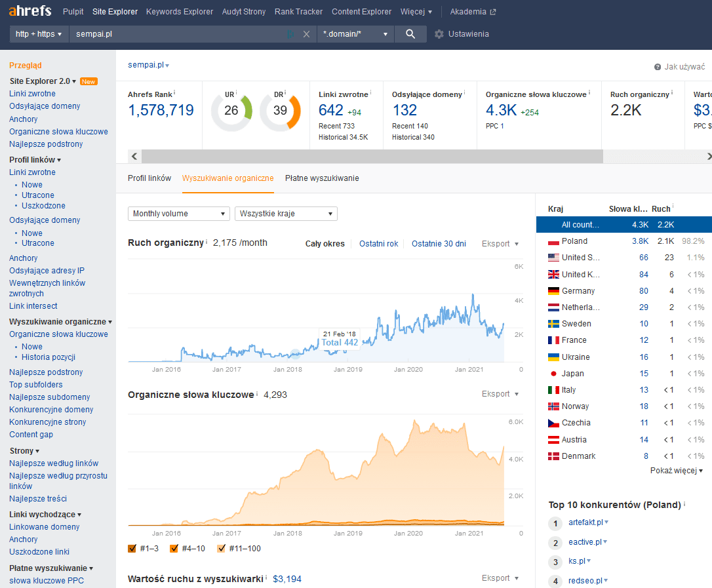Click the UR 26 donut chart
This screenshot has width=712, height=588.
coord(231,111)
